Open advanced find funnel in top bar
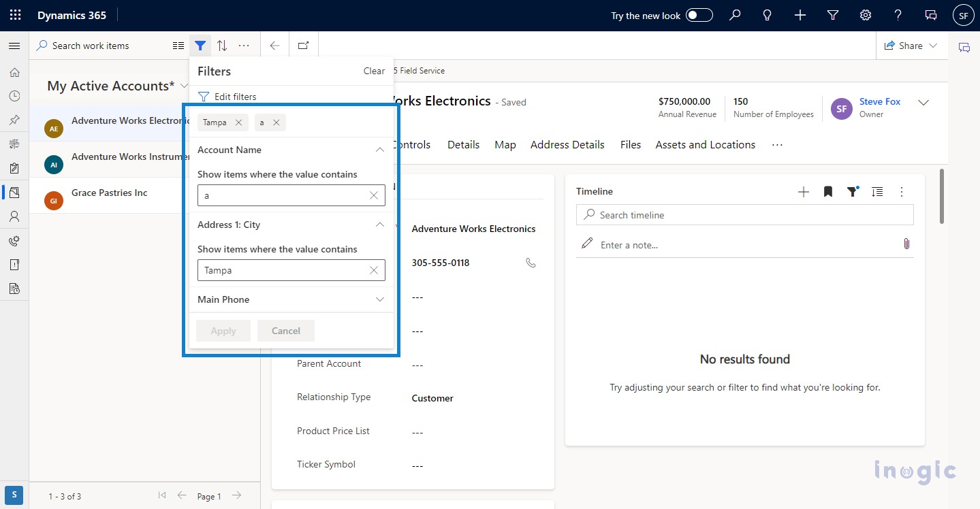Viewport: 980px width, 509px height. (x=833, y=15)
